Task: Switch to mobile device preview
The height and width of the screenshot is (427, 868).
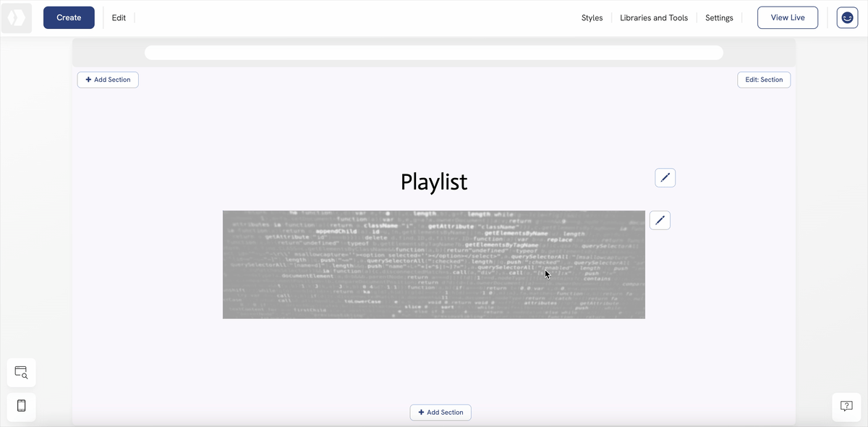Action: (x=22, y=406)
